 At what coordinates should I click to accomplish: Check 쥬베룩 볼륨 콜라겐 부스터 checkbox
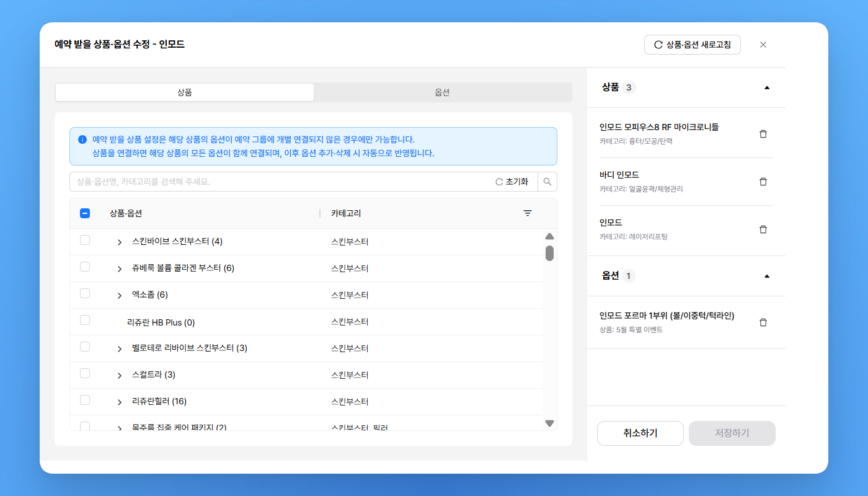[85, 267]
